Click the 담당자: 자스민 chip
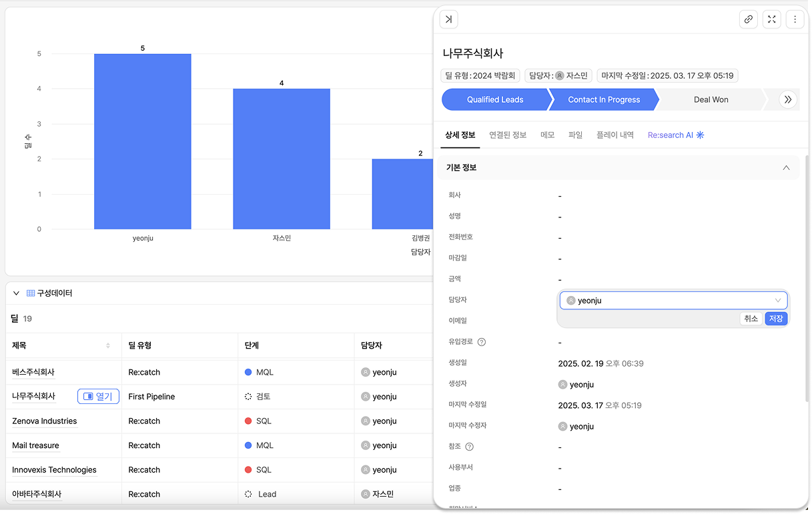812x514 pixels. click(558, 76)
